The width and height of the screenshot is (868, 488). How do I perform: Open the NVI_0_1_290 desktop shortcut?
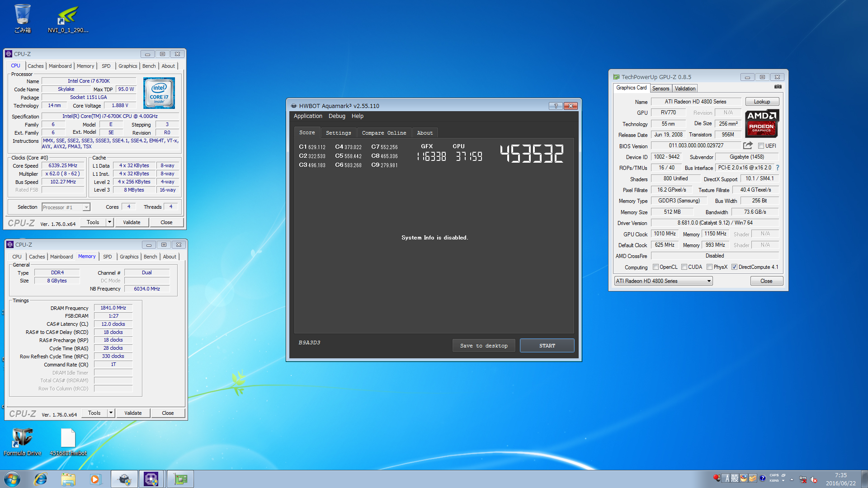pos(68,18)
